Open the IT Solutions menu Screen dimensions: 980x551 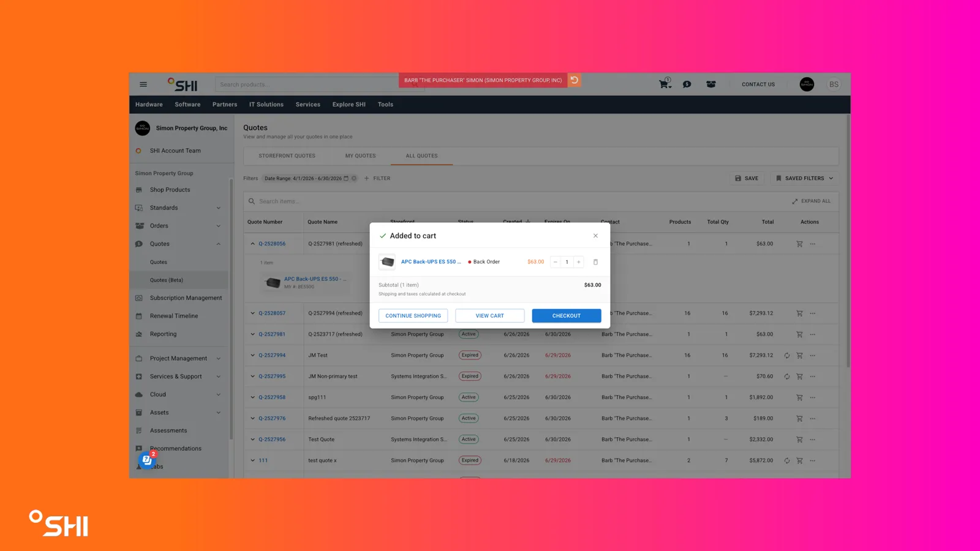coord(266,105)
